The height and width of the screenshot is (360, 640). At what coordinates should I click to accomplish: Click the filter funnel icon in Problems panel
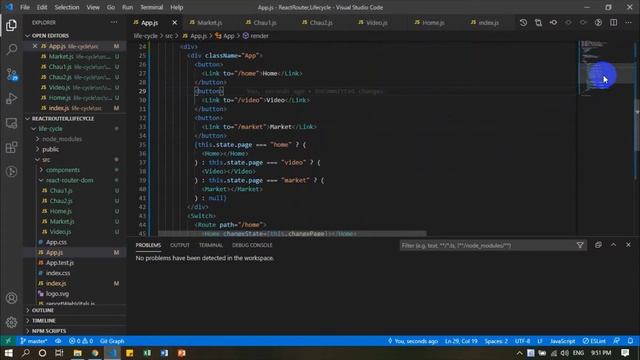[x=580, y=245]
